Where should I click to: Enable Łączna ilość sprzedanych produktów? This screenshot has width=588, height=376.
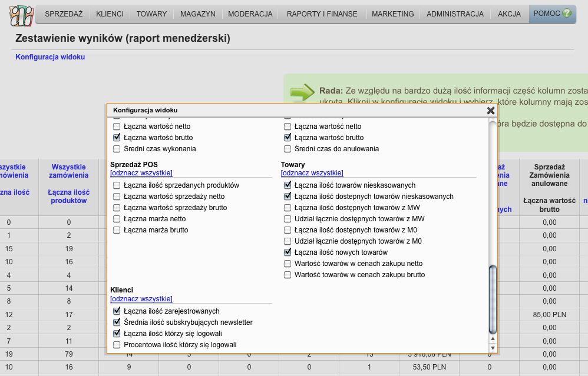point(117,185)
